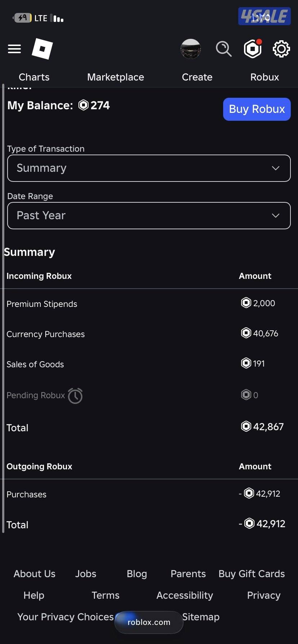Follow the Accessibility footer link
Viewport: 298px width, 644px height.
185,595
